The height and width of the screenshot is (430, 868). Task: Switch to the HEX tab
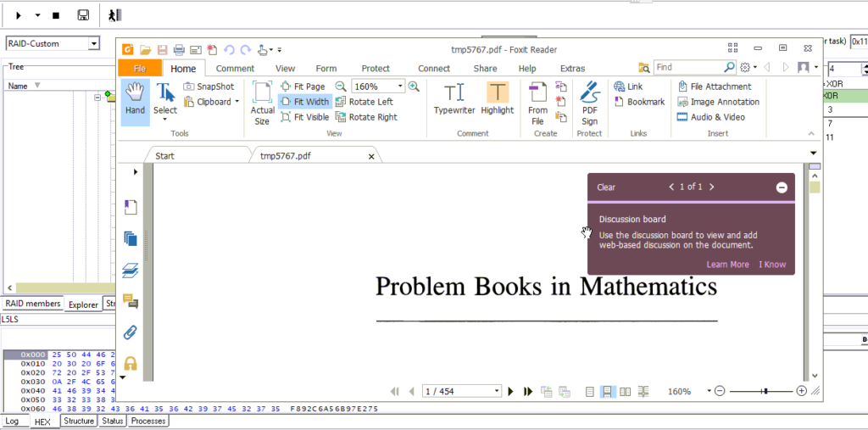point(42,422)
